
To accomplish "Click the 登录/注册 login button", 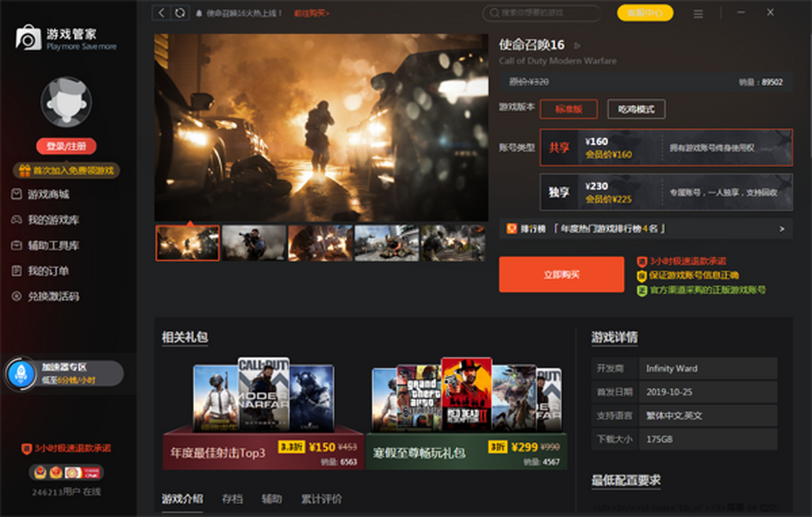I will 66,146.
